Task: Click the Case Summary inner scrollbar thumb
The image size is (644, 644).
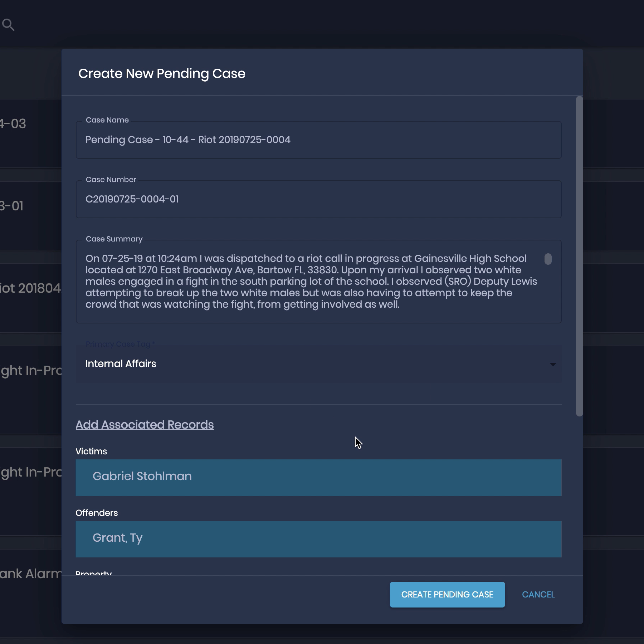Action: click(x=548, y=259)
